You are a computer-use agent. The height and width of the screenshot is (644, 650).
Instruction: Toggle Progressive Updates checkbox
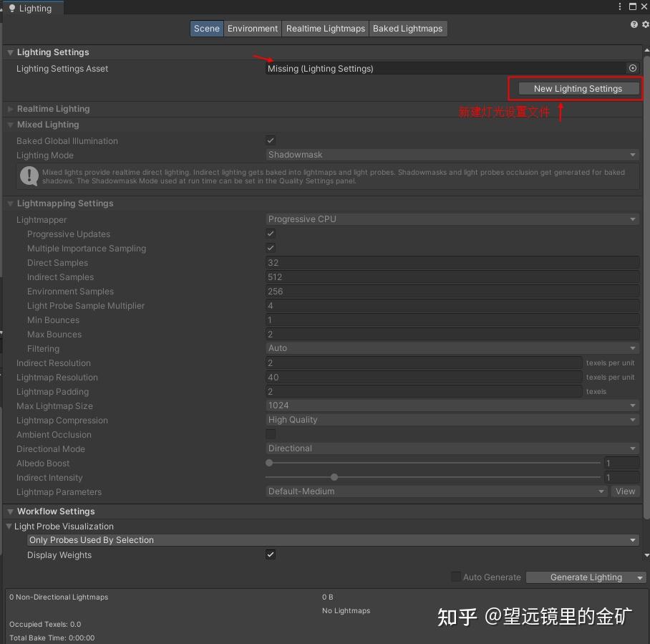point(271,234)
